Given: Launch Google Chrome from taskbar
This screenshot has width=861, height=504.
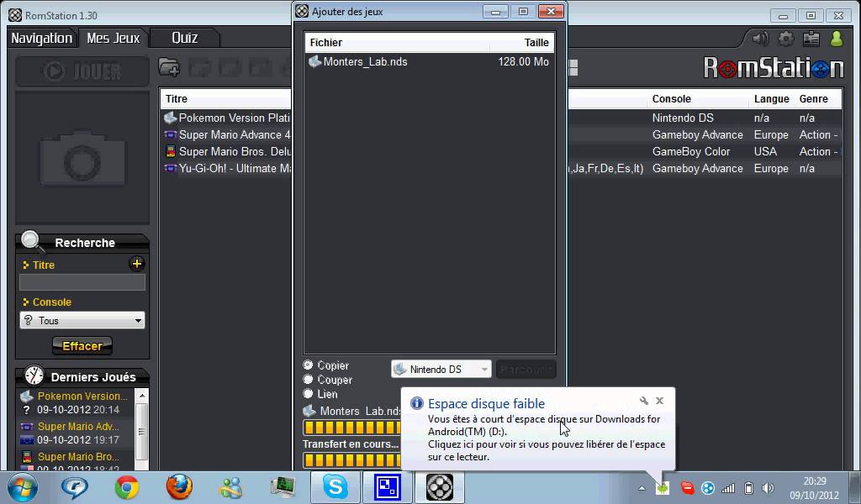Looking at the screenshot, I should tap(127, 487).
